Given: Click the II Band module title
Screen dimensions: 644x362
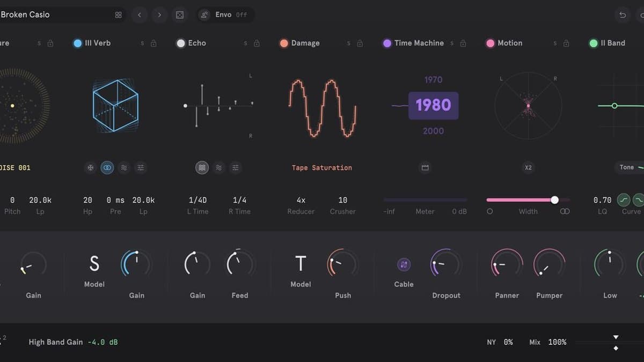Looking at the screenshot, I should point(613,43).
